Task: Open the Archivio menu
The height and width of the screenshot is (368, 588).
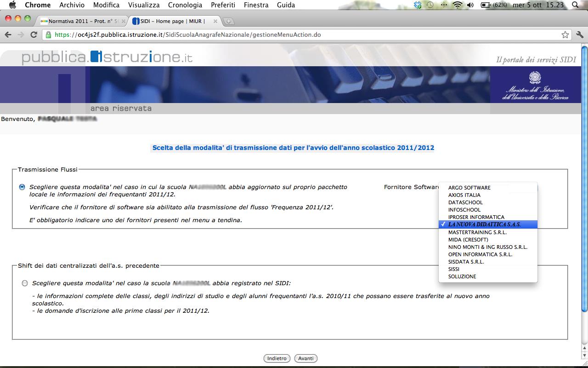Action: click(x=72, y=5)
